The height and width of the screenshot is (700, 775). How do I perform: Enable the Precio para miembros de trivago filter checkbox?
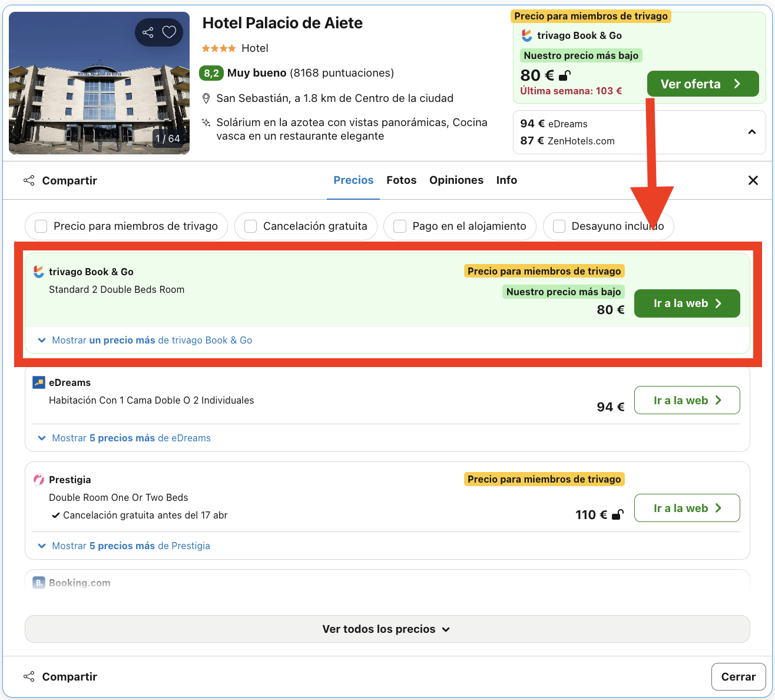[41, 226]
